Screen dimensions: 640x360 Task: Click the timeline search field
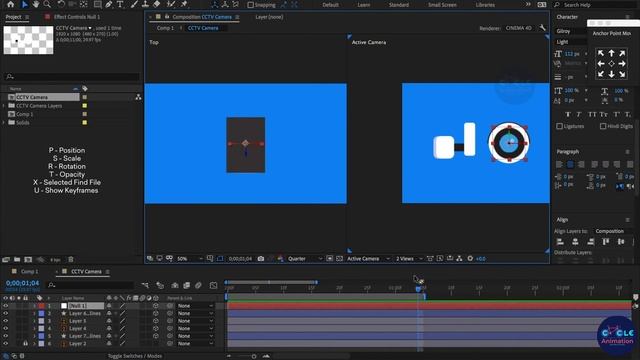pyautogui.click(x=91, y=285)
